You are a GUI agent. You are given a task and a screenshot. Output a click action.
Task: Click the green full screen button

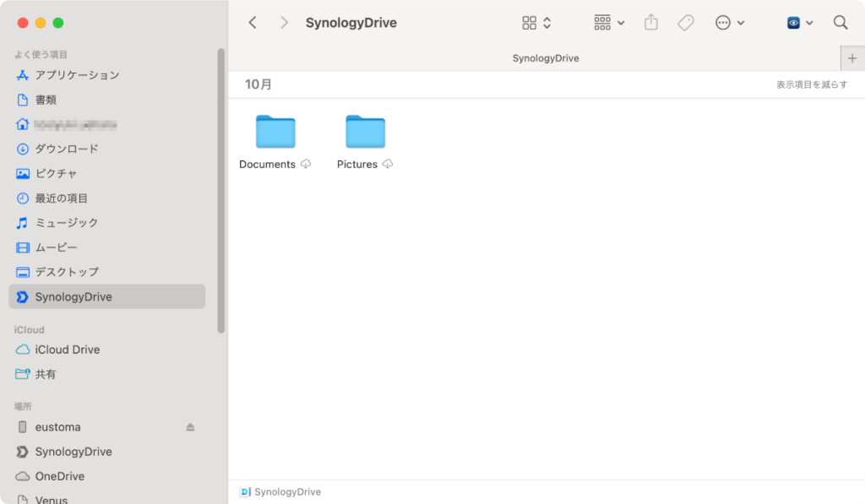(58, 23)
